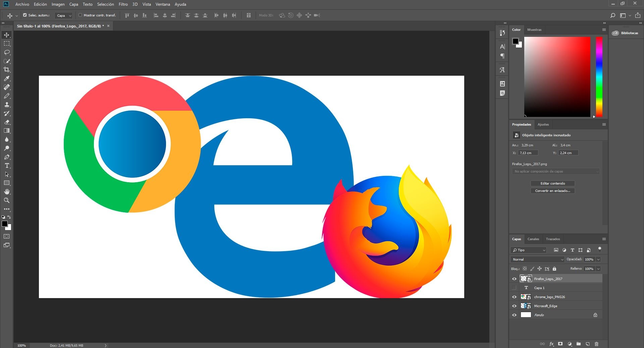Screen dimensions: 644x348
Task: Open the Normal blend mode dropdown
Action: [x=538, y=259]
